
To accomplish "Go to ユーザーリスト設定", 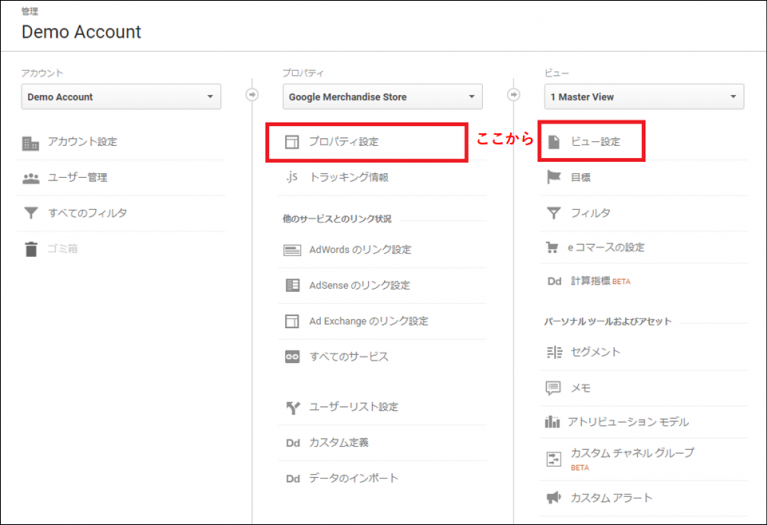I will click(354, 407).
